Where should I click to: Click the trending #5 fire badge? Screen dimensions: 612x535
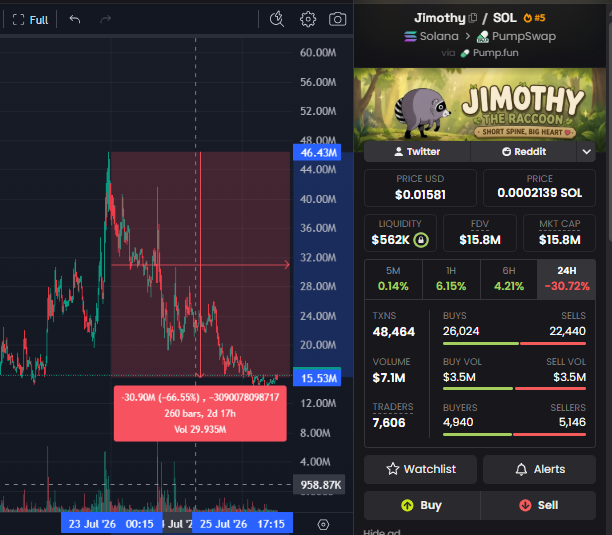(x=534, y=18)
